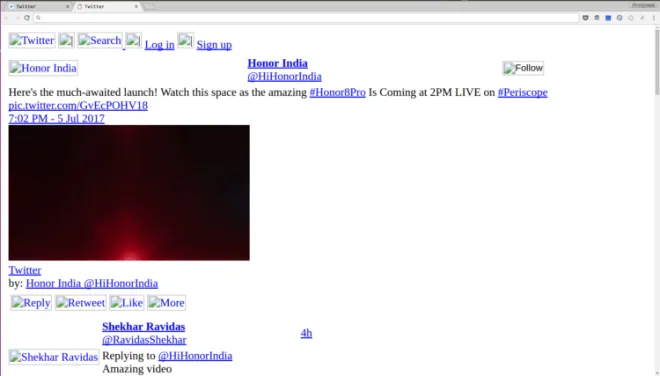
Task: Click the Pocket extension icon in toolbar
Action: [x=585, y=18]
